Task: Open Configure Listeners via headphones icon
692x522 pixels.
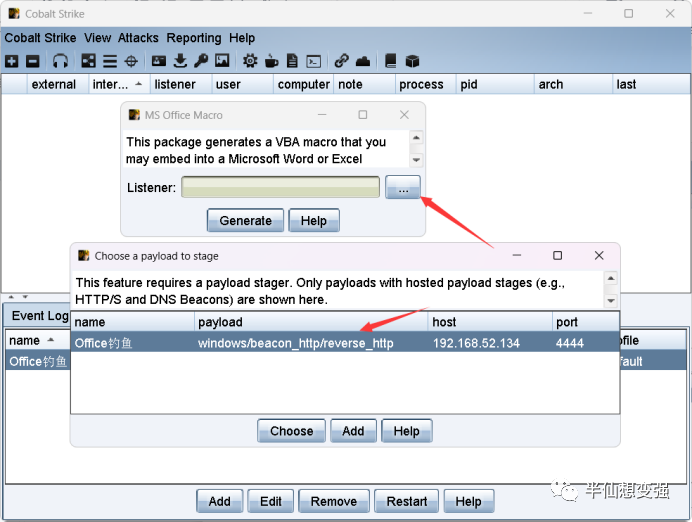Action: 60,61
